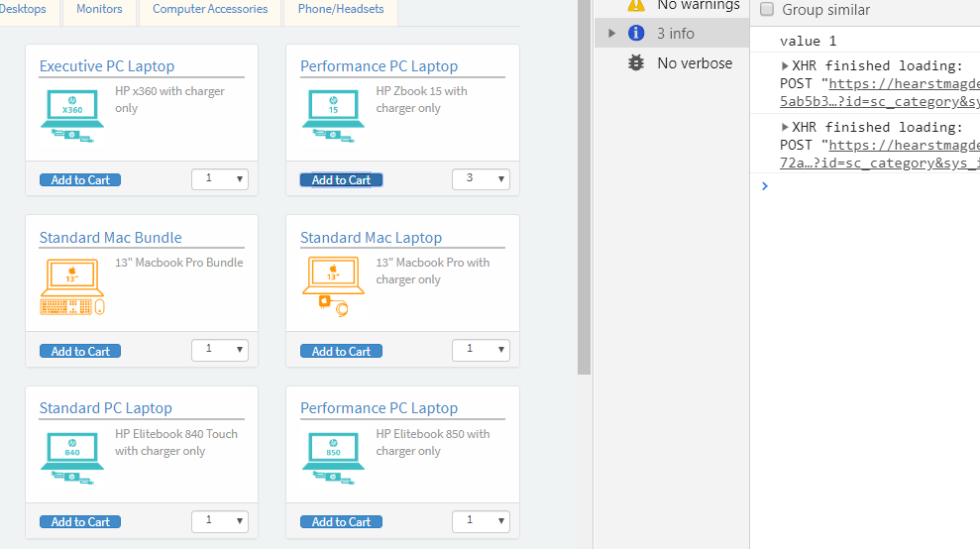
Task: Add HP Elitebook 850 laptop to cart
Action: [341, 522]
